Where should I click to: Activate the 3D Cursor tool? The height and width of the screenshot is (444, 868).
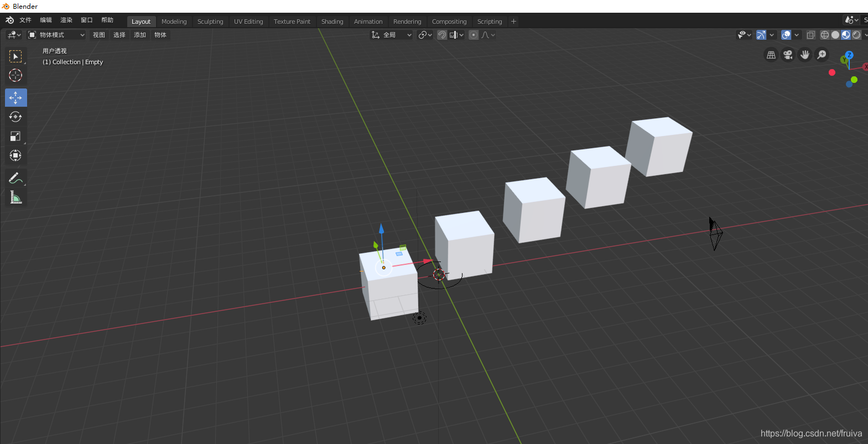pos(15,75)
